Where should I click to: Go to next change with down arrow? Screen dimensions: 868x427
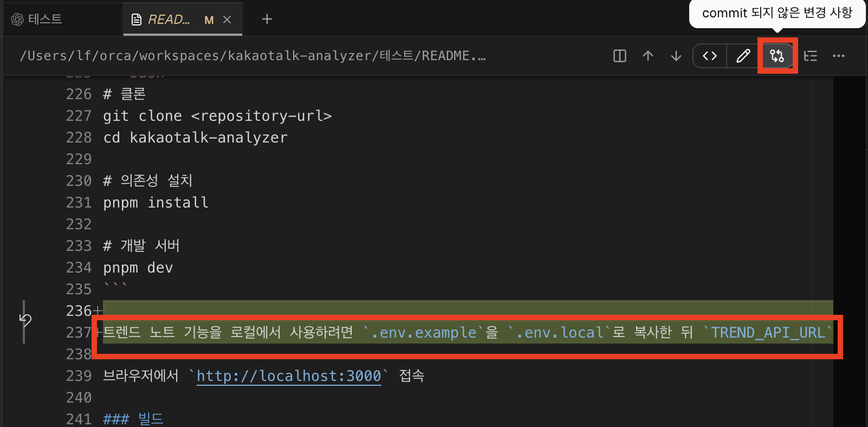(x=676, y=56)
